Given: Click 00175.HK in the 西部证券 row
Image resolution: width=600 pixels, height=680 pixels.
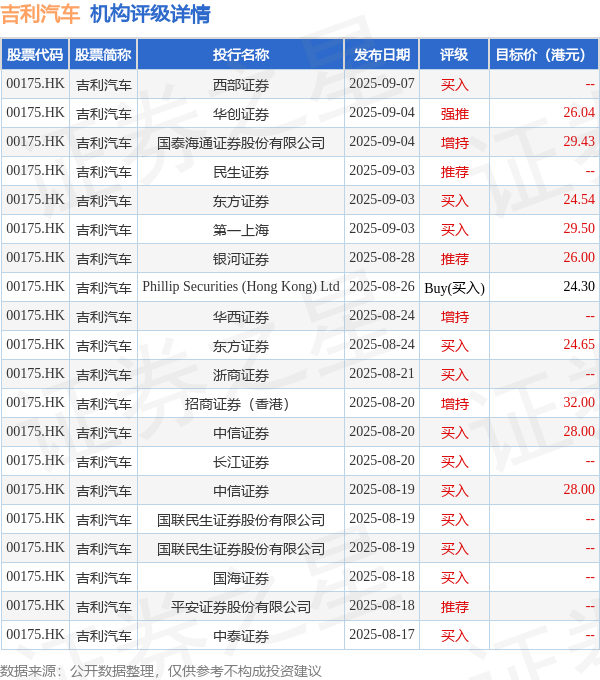Looking at the screenshot, I should (35, 83).
